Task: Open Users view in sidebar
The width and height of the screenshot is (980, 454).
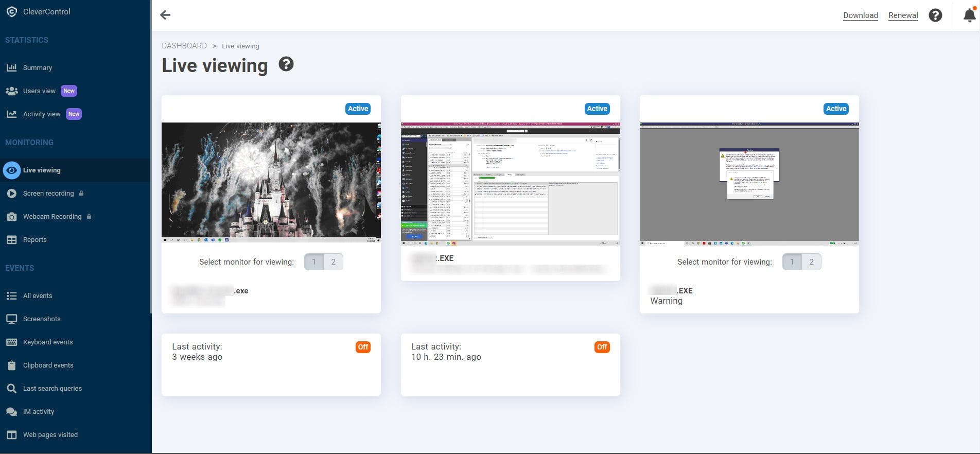Action: (39, 91)
